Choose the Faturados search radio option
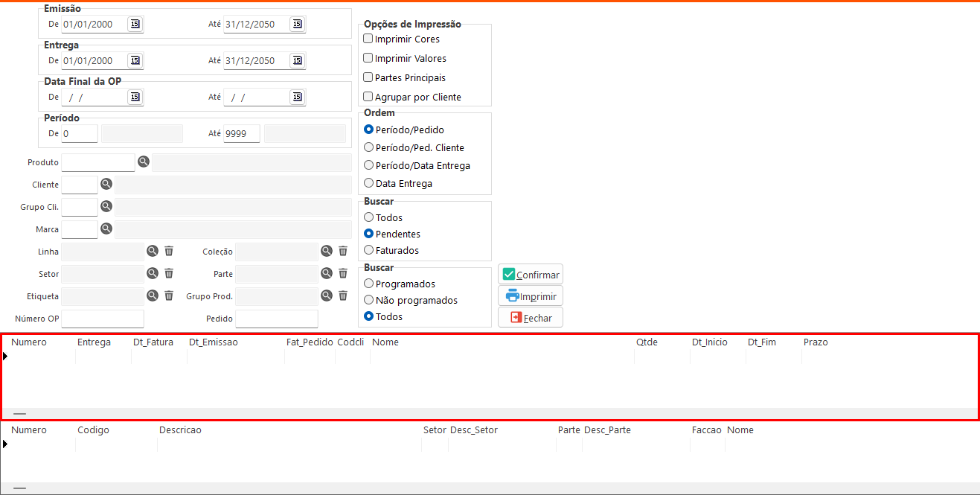Viewport: 980px width, 495px height. pyautogui.click(x=369, y=250)
